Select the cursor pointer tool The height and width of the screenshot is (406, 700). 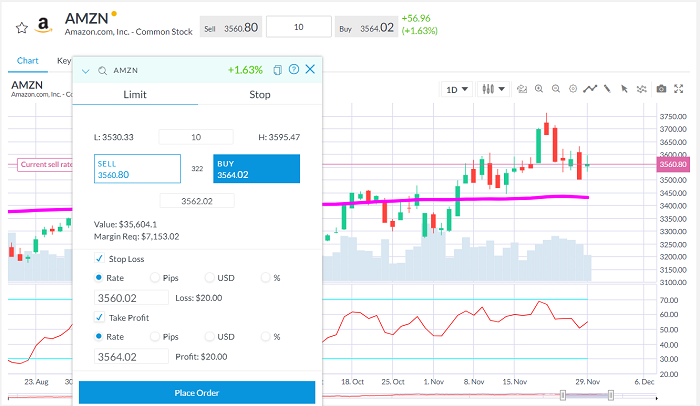coord(624,89)
